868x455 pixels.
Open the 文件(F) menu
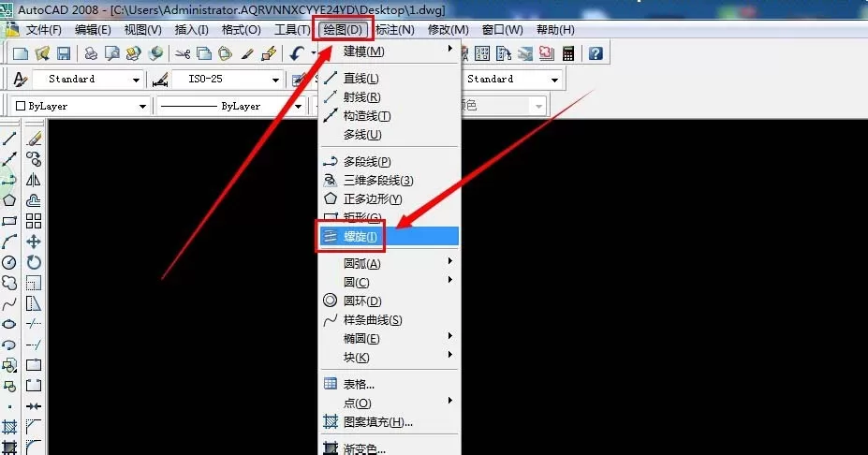[43, 30]
